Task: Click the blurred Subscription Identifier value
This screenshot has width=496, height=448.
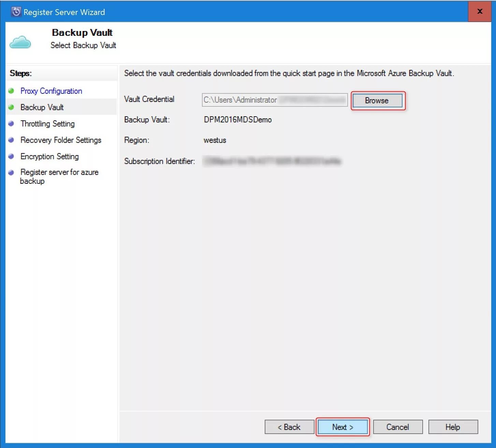Action: (272, 161)
